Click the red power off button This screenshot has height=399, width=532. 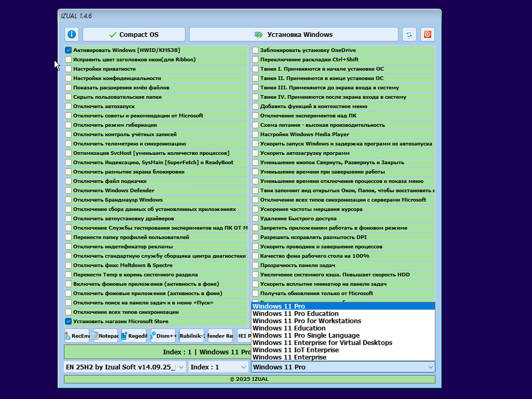click(428, 34)
